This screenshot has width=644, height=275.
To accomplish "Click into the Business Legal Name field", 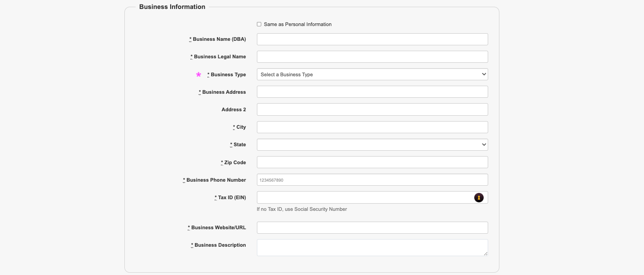I will 372,57.
